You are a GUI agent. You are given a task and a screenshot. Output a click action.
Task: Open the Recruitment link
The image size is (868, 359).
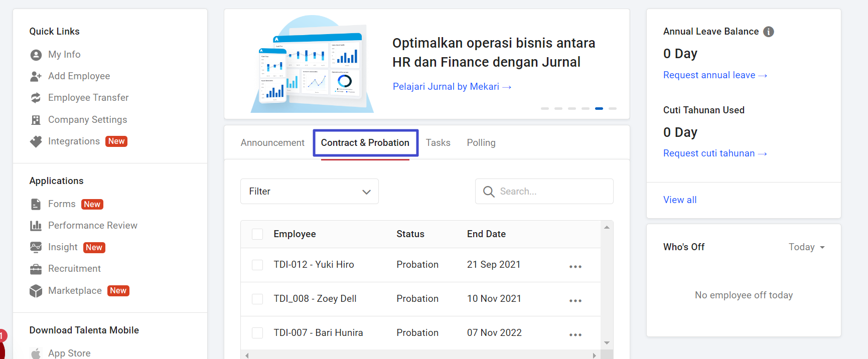(74, 269)
